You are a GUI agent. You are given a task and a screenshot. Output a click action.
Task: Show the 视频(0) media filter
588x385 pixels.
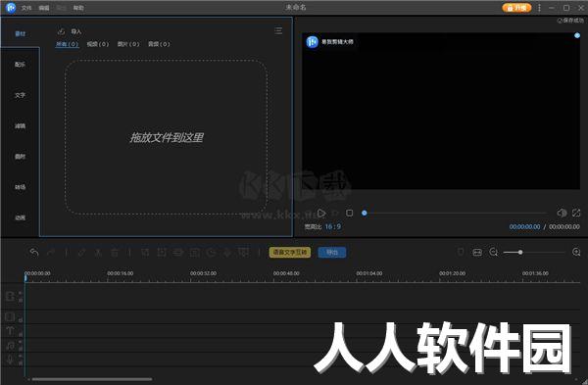97,44
